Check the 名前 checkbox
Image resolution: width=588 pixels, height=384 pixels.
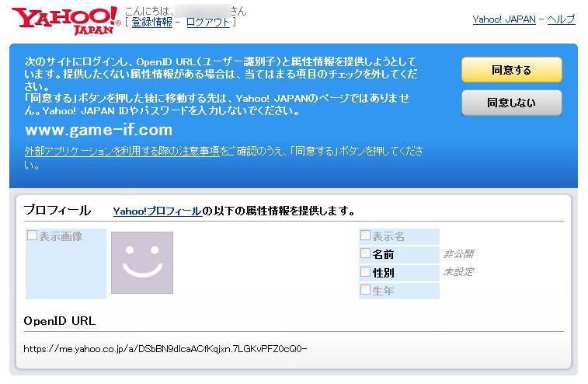pos(365,253)
